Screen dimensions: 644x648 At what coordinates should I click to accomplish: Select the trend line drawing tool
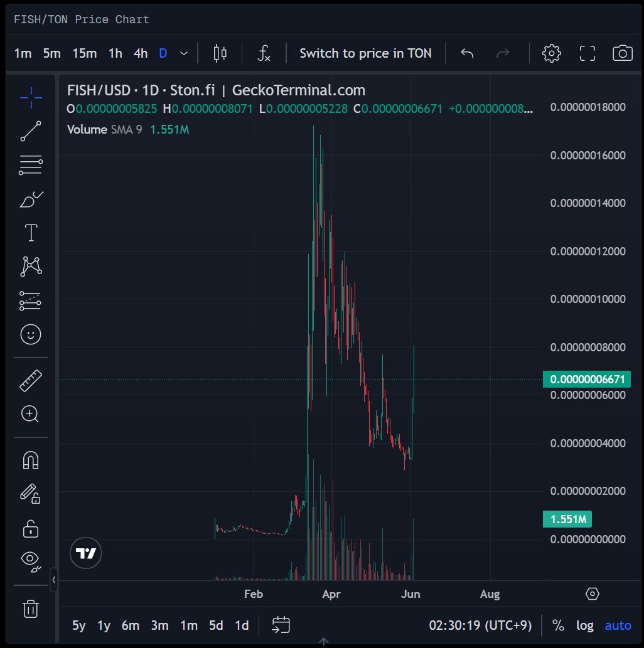30,131
